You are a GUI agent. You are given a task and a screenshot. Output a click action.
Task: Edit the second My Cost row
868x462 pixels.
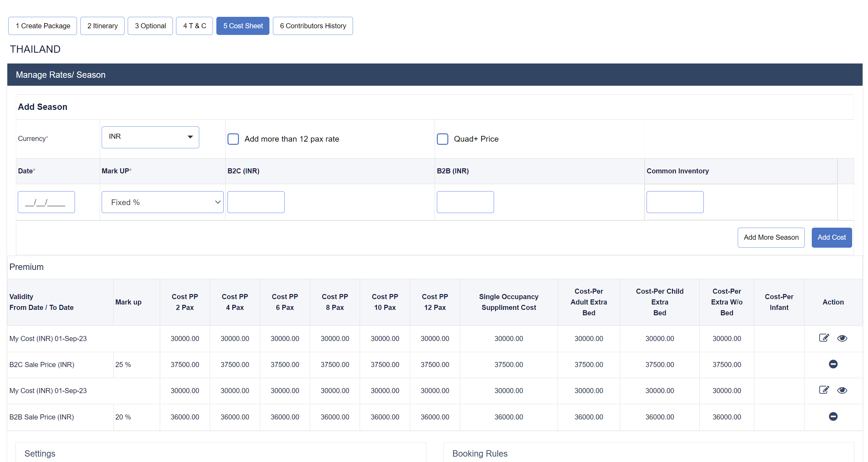(824, 390)
